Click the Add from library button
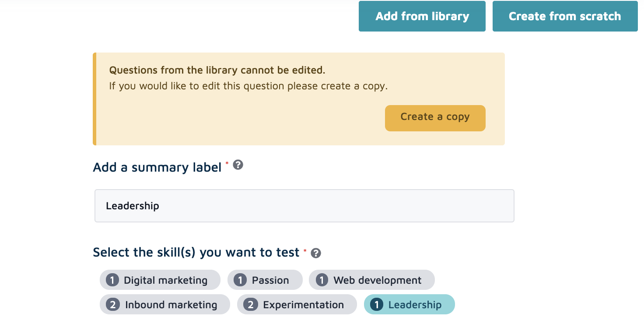The width and height of the screenshot is (644, 324). tap(422, 16)
